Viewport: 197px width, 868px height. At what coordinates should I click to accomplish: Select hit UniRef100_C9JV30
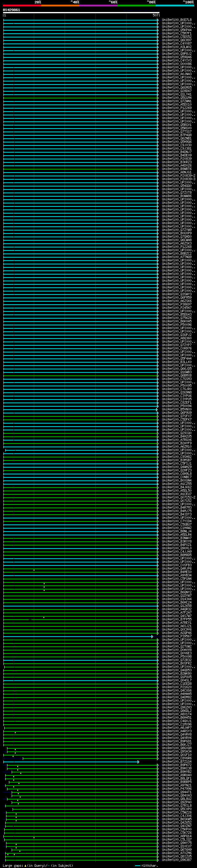176,145
